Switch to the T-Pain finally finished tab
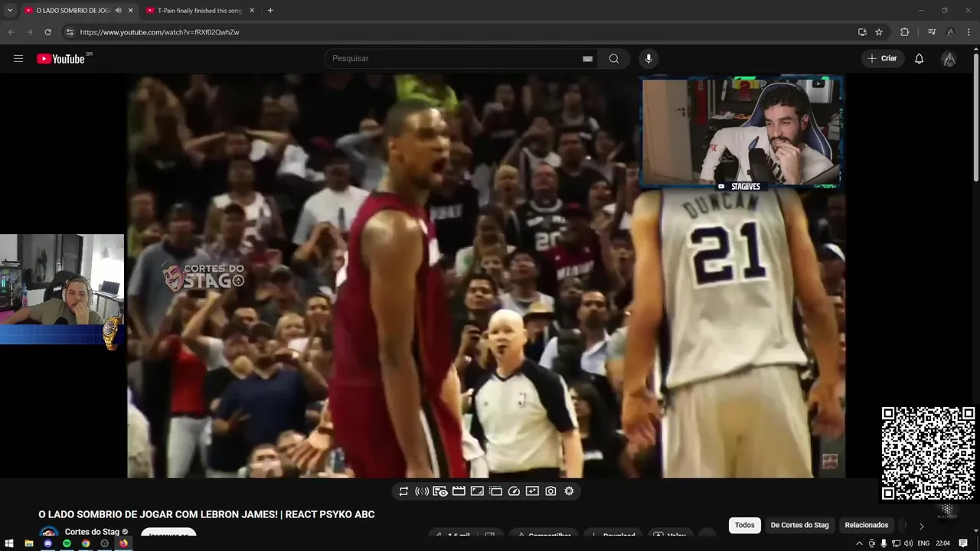Viewport: 980px width, 551px height. [200, 11]
